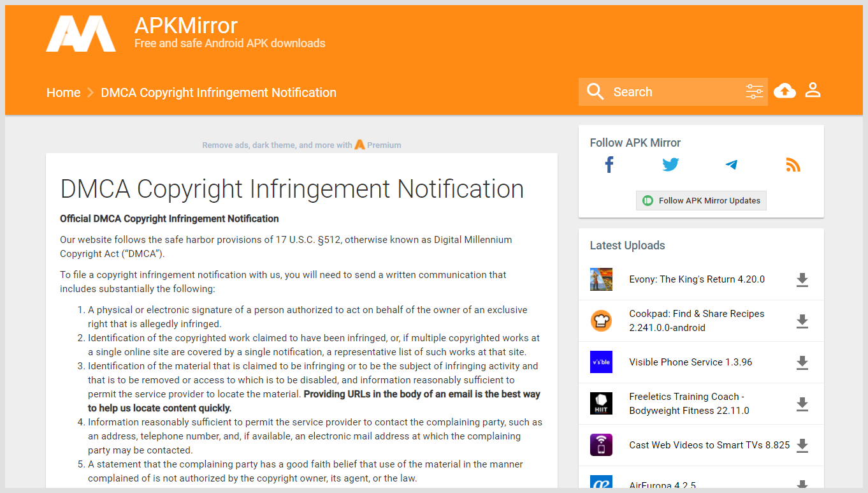Viewport: 868px width, 493px height.
Task: Open Visible Phone Service 1.3.96 entry
Action: (x=691, y=362)
